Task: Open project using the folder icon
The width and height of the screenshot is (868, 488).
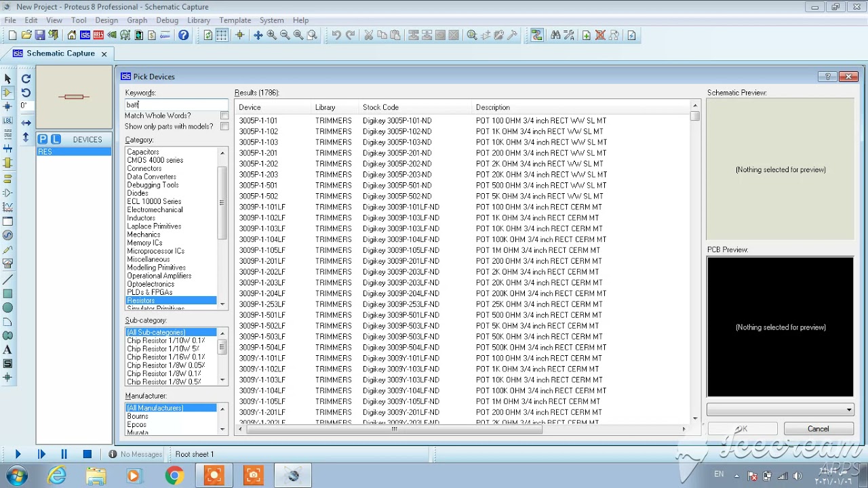Action: tap(26, 35)
